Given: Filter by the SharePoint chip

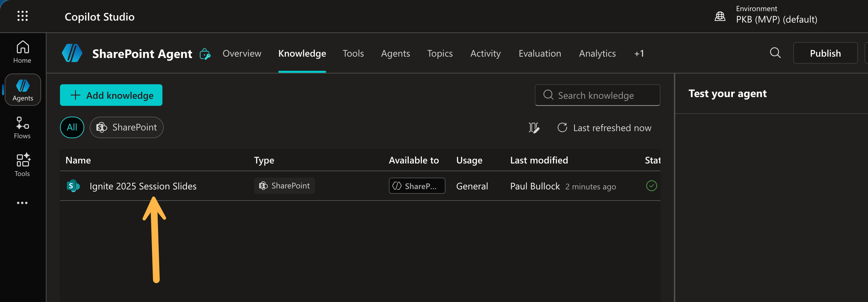Looking at the screenshot, I should coord(126,127).
